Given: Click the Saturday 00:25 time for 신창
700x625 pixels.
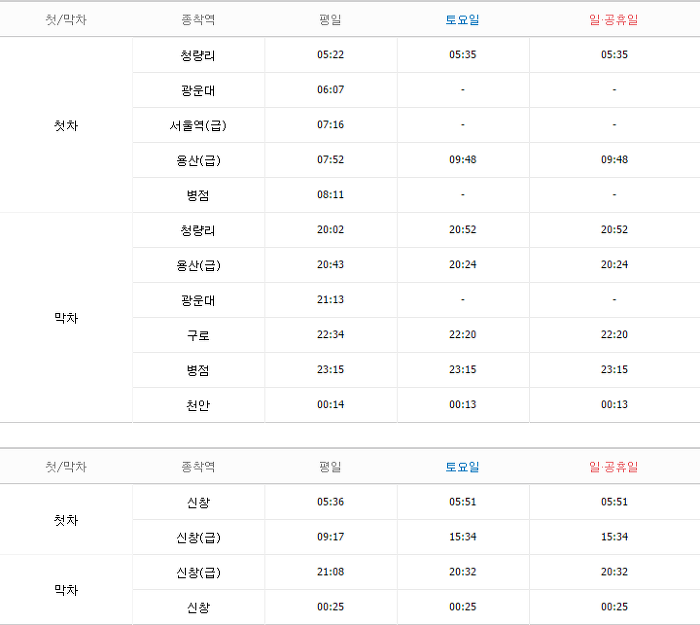Looking at the screenshot, I should coord(462,607).
